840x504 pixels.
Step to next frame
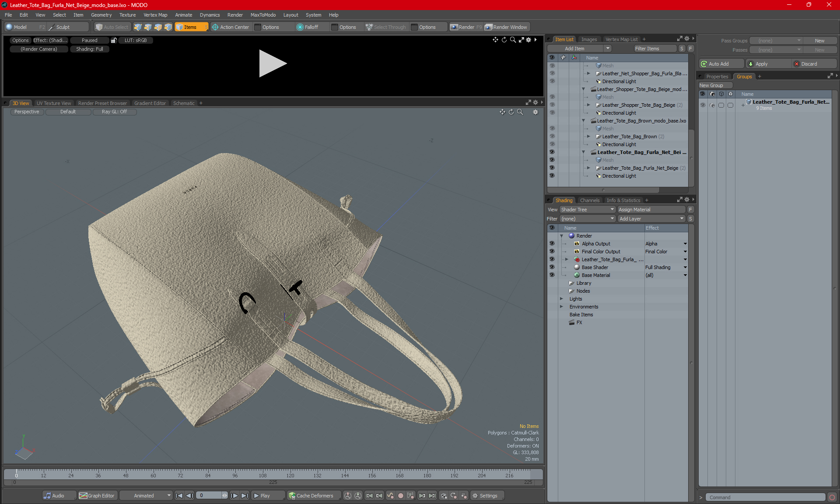click(234, 496)
